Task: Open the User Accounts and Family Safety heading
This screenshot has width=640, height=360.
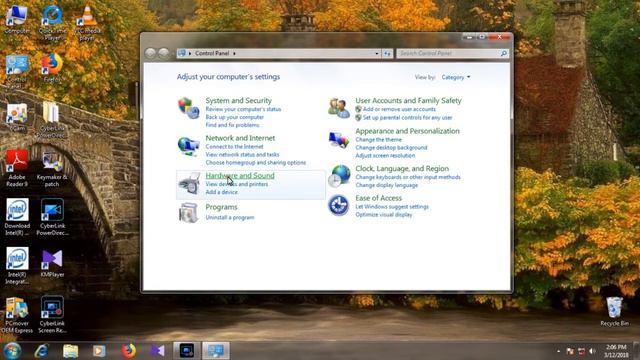Action: click(408, 100)
